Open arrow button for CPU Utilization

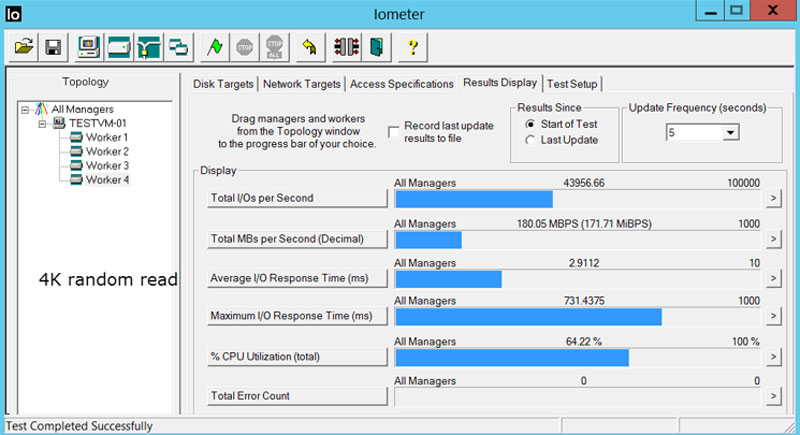point(773,356)
